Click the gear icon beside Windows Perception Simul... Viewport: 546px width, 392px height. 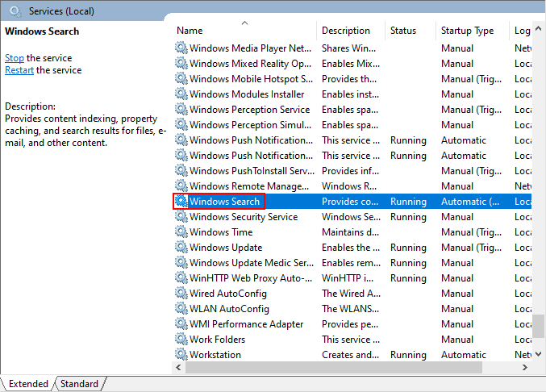coord(181,124)
